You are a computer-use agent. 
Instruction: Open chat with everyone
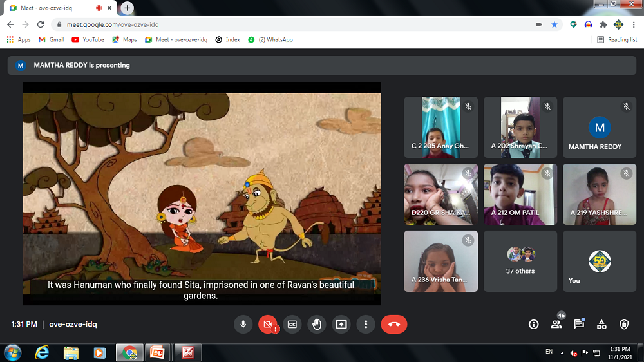[578, 325]
